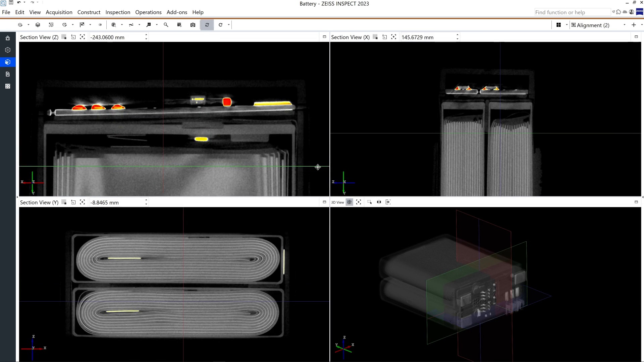Click rotate view icon in Section View (X)
This screenshot has height=362, width=644.
click(385, 37)
